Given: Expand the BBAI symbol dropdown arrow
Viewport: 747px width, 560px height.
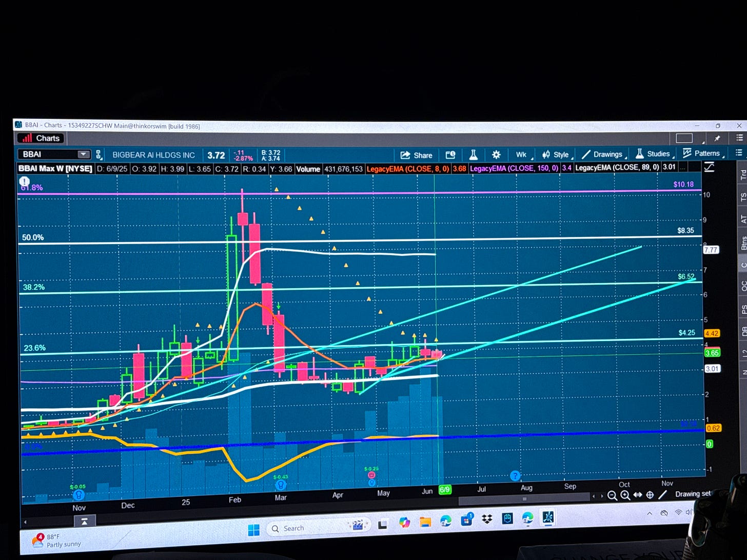Looking at the screenshot, I should pos(84,154).
